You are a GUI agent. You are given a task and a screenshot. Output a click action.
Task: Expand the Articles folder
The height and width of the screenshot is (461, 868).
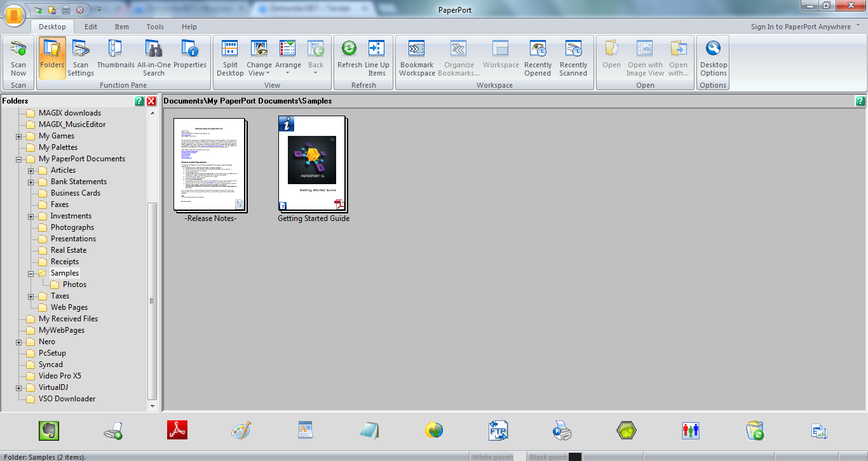point(31,171)
